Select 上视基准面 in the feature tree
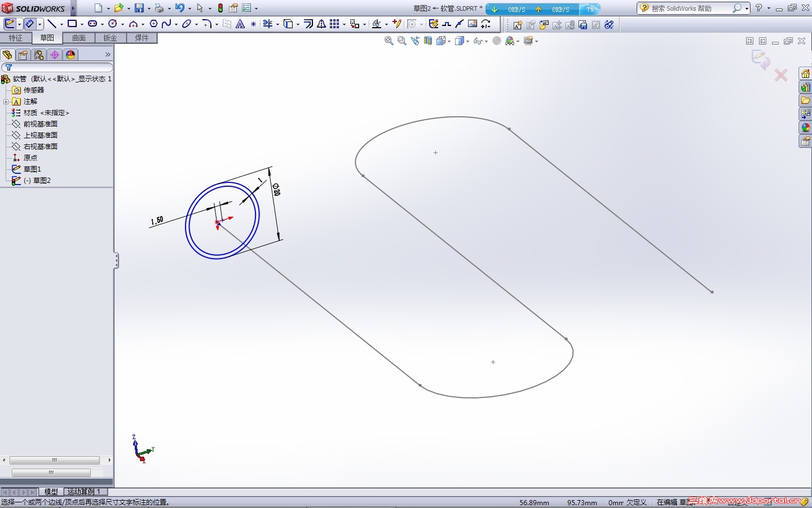 click(41, 135)
